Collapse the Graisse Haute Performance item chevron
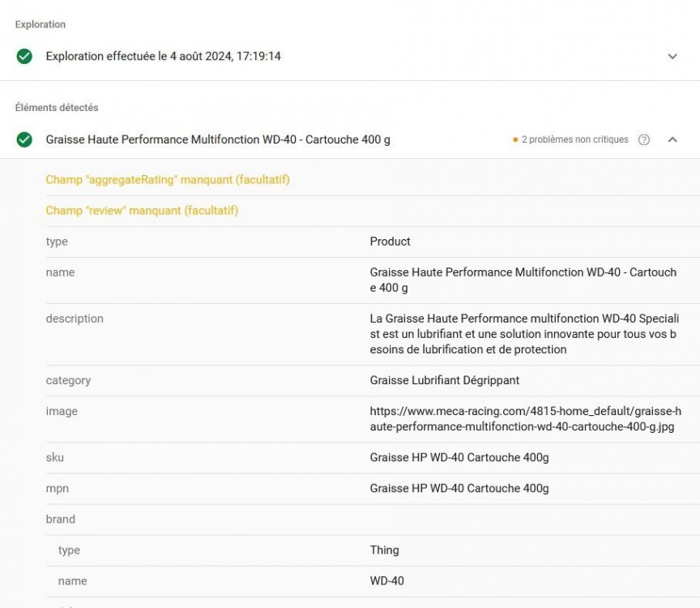Viewport: 700px width, 608px height. coord(672,139)
